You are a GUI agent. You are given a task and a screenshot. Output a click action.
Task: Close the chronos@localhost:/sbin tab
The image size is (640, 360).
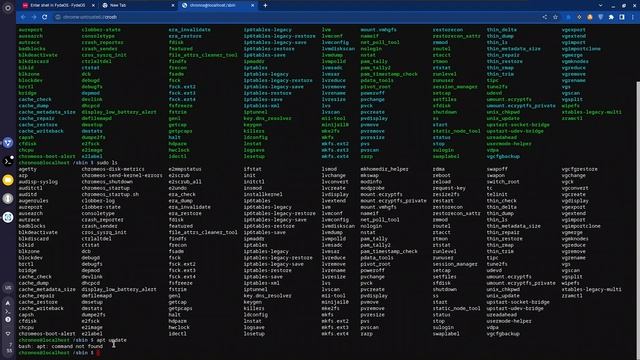click(x=252, y=5)
